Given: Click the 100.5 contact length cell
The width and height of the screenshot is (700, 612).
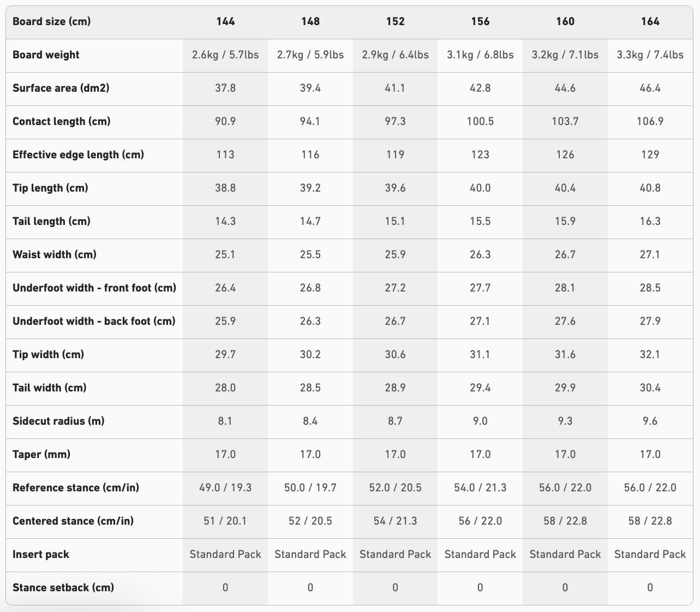Looking at the screenshot, I should (480, 121).
